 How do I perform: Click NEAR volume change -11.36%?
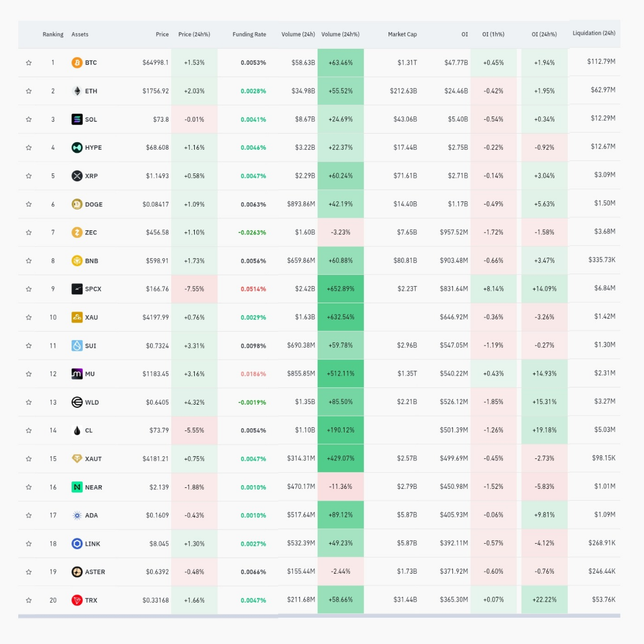(341, 487)
